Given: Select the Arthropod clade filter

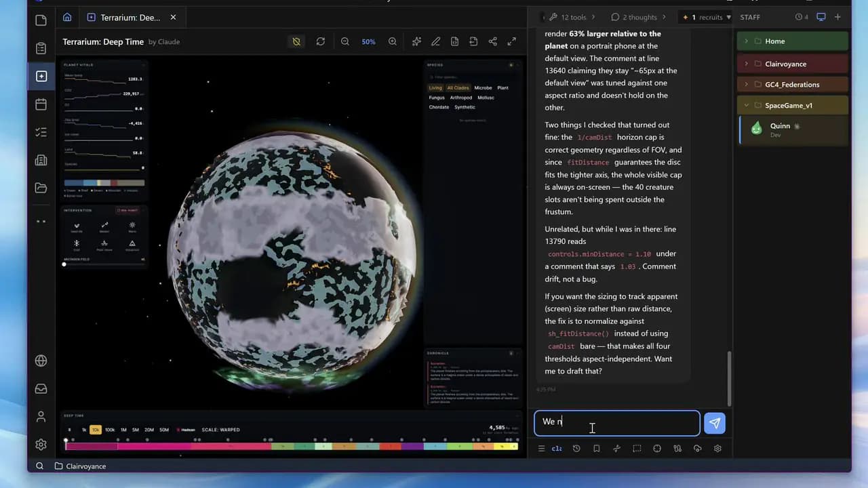Looking at the screenshot, I should (461, 98).
